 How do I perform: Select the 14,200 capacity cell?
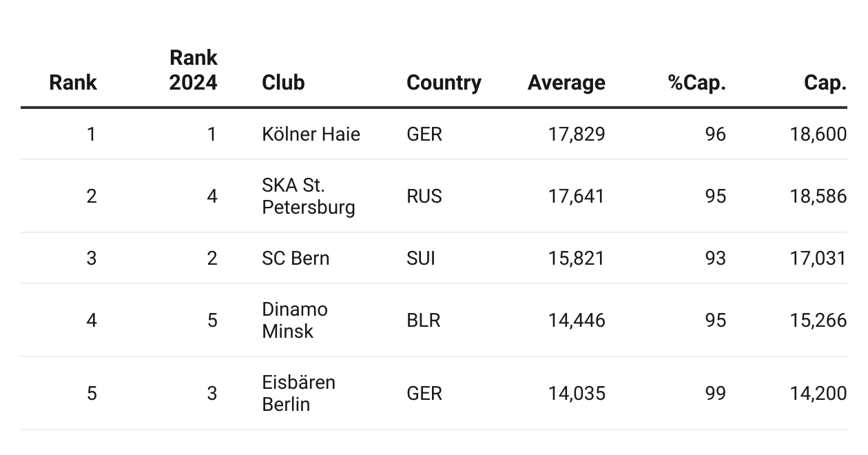coord(818,394)
